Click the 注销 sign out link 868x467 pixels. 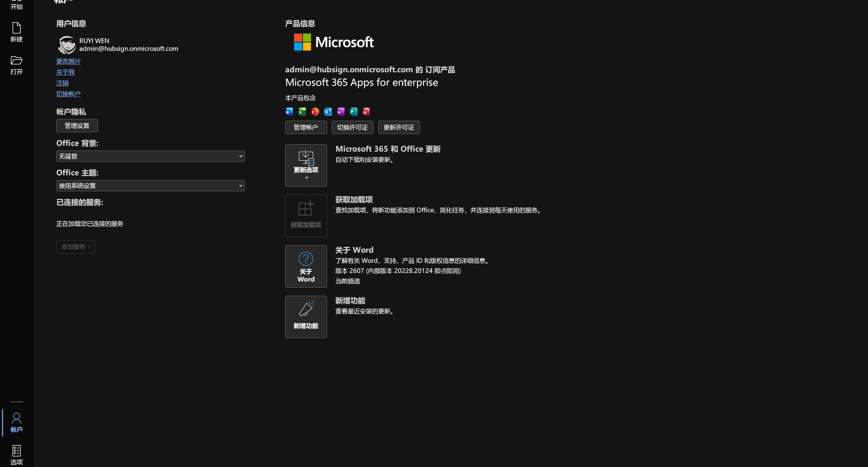coord(62,83)
